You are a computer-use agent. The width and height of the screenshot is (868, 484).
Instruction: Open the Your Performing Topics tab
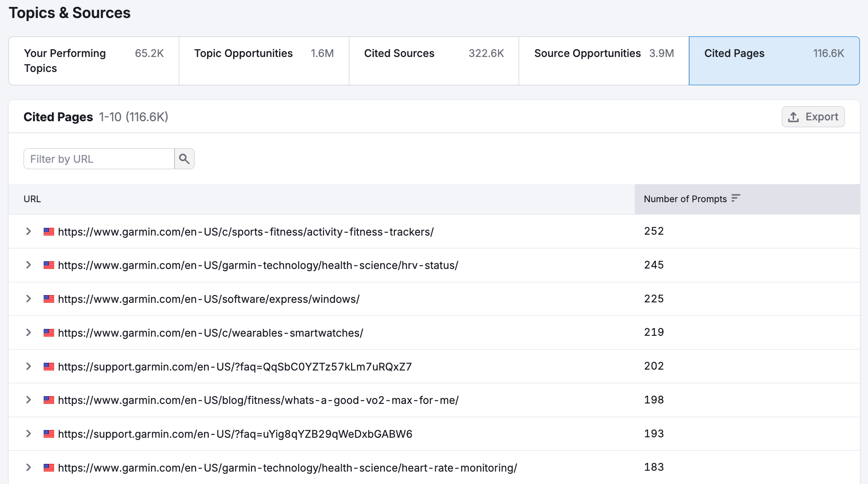tap(94, 61)
